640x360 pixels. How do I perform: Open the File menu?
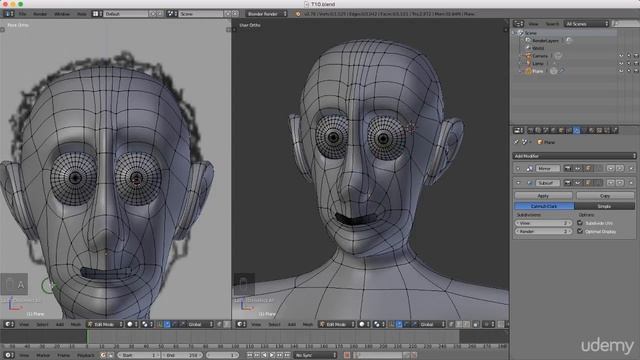pyautogui.click(x=23, y=13)
